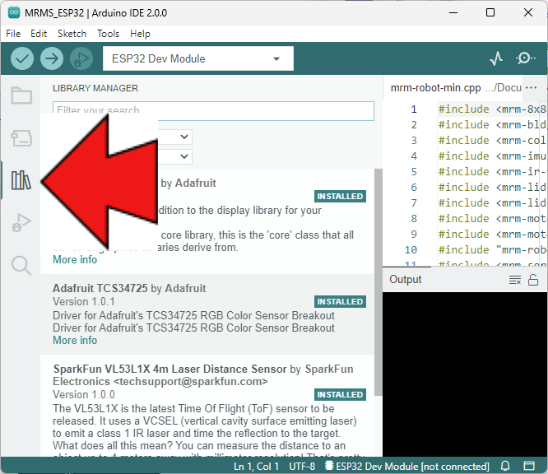548x474 pixels.
Task: Open the Library Manager books icon
Action: pos(21,180)
